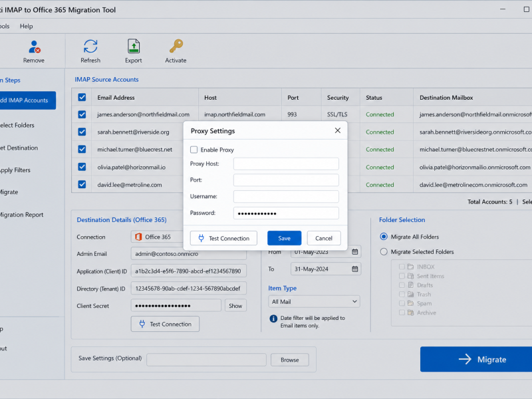This screenshot has height=399, width=532.
Task: Go to Migrate step in sidebar
Action: [x=9, y=192]
